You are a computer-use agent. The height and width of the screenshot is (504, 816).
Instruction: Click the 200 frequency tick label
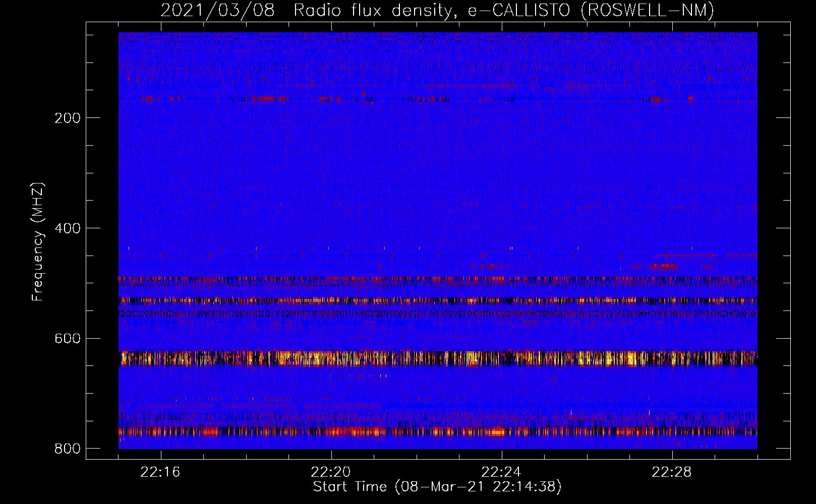click(x=68, y=118)
